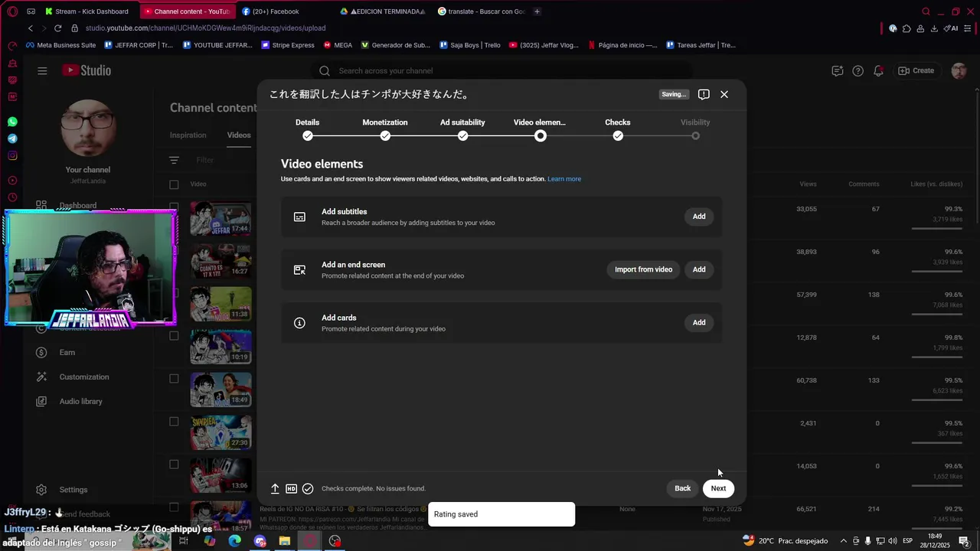Close the video upload dialog

click(724, 94)
